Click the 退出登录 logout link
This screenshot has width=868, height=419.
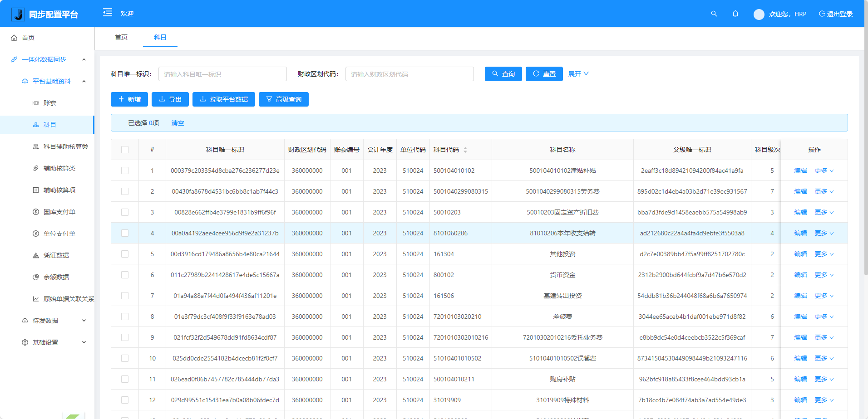click(x=836, y=14)
